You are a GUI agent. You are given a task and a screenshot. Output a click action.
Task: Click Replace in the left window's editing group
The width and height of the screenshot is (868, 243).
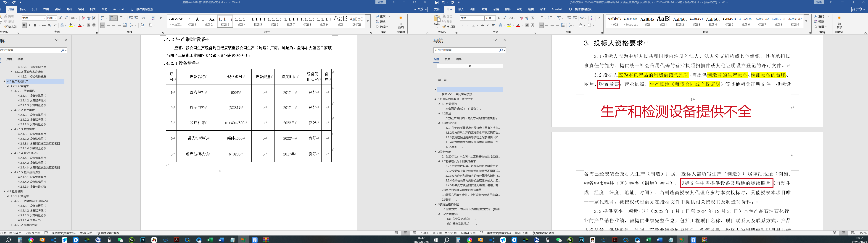tap(381, 21)
